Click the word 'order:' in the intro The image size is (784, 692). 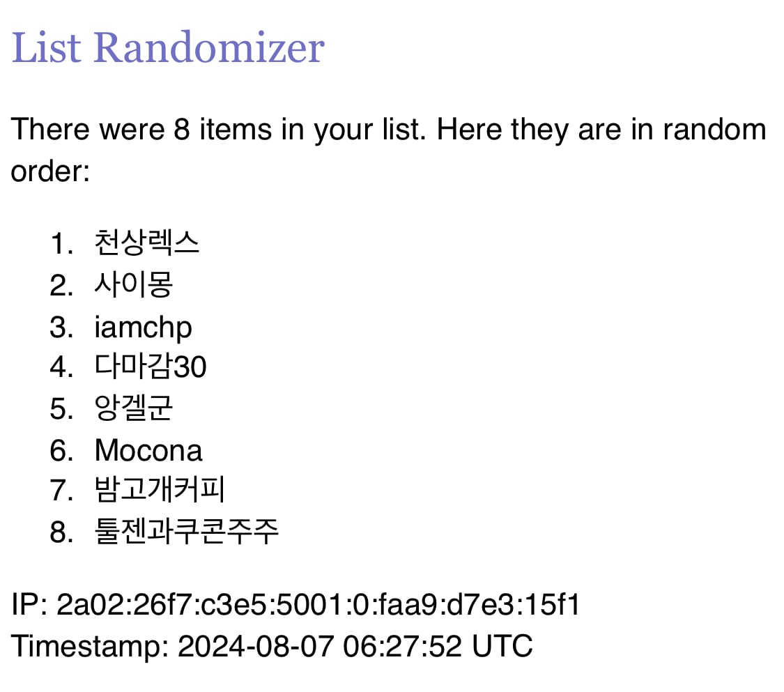point(50,171)
